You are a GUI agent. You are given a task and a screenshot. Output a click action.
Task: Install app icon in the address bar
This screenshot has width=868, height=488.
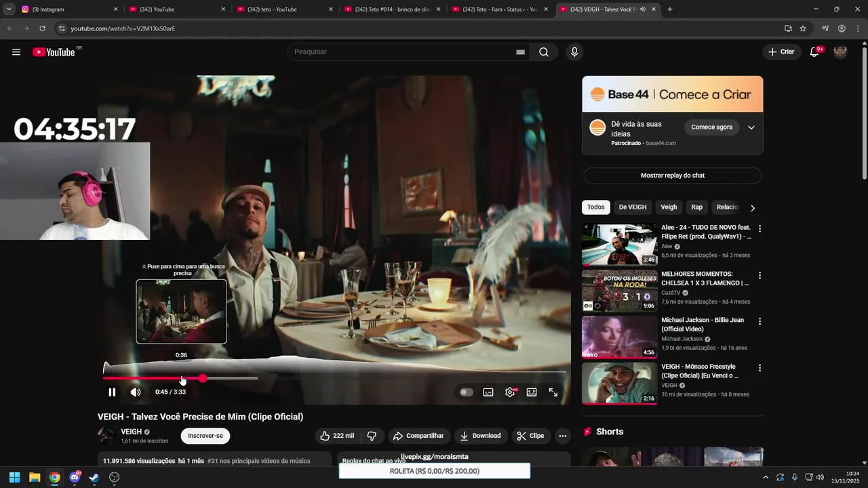788,28
